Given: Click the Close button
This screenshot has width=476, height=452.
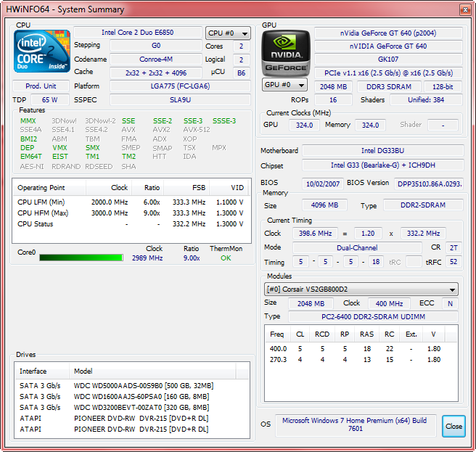Looking at the screenshot, I should point(454,426).
